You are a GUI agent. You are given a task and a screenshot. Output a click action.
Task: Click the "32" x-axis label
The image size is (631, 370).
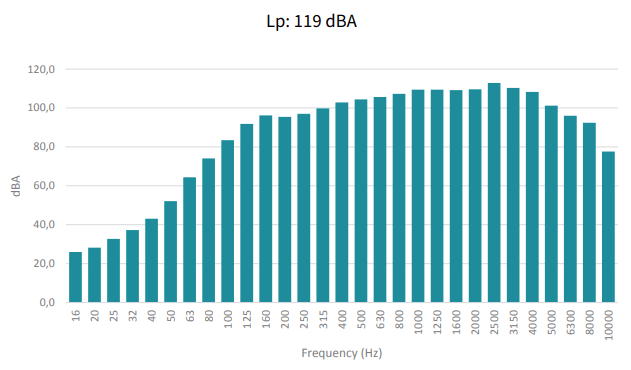pyautogui.click(x=132, y=316)
